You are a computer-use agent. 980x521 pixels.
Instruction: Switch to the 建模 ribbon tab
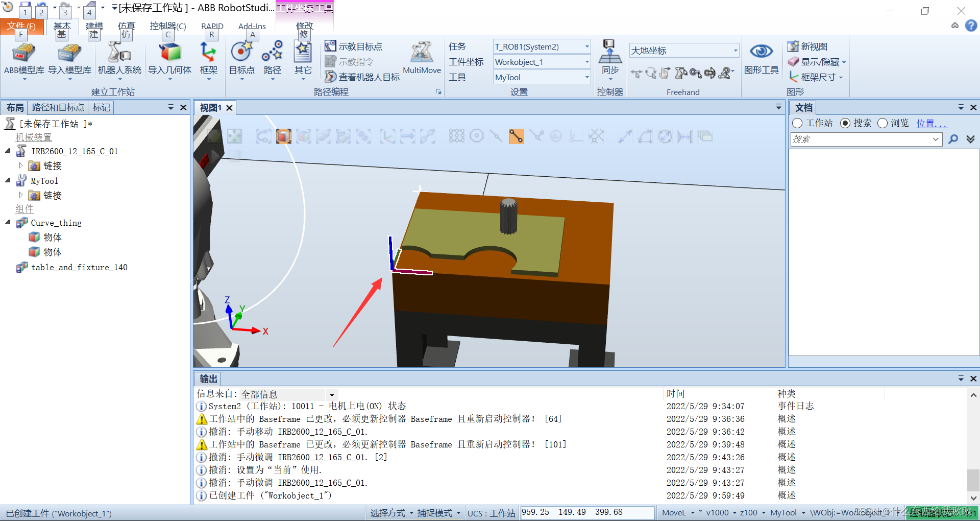tap(94, 26)
